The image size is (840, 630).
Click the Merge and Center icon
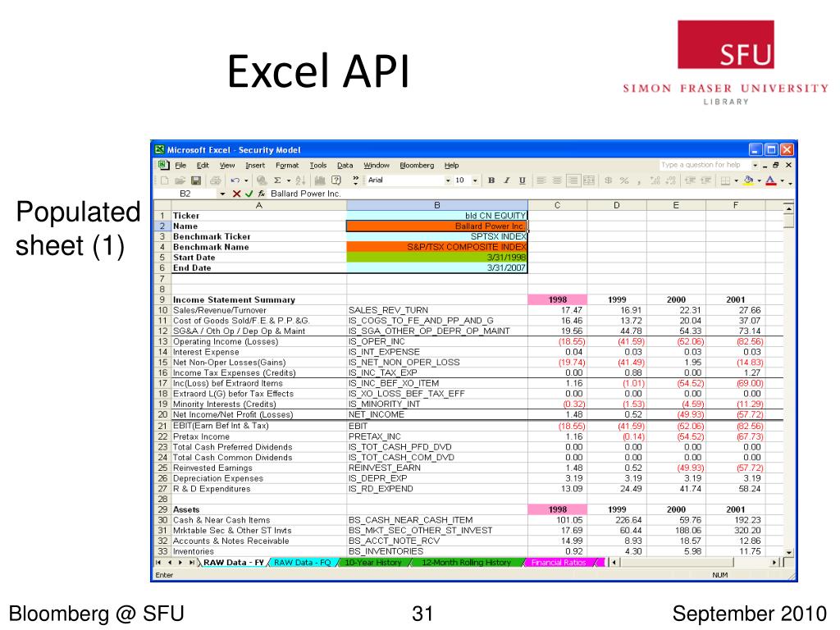[x=589, y=180]
